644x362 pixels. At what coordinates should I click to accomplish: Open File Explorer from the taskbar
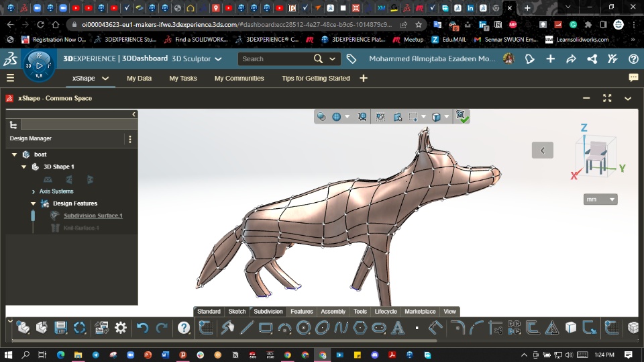click(x=78, y=355)
